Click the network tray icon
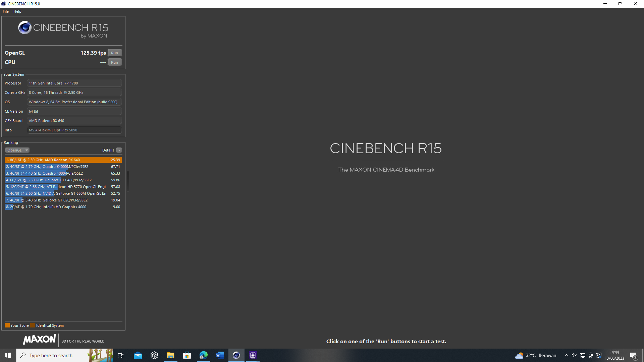 click(583, 355)
